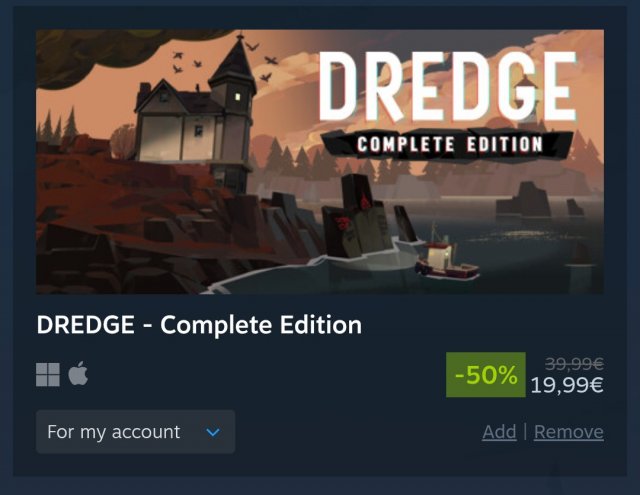Click the discounted 19,99€ price

(567, 385)
